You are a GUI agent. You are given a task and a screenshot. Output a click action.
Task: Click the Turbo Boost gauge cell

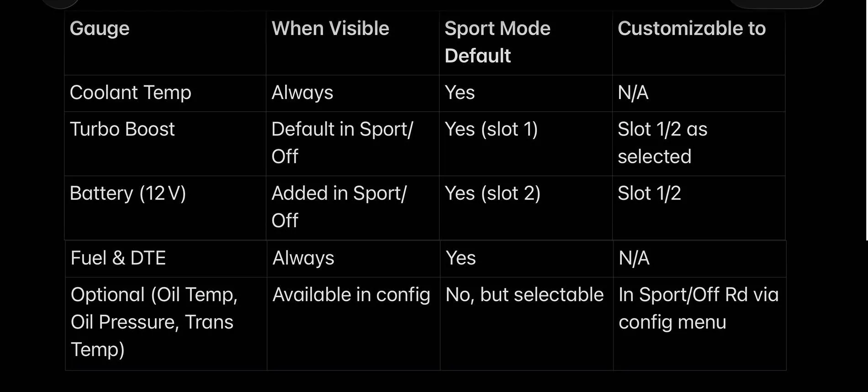[x=122, y=129]
